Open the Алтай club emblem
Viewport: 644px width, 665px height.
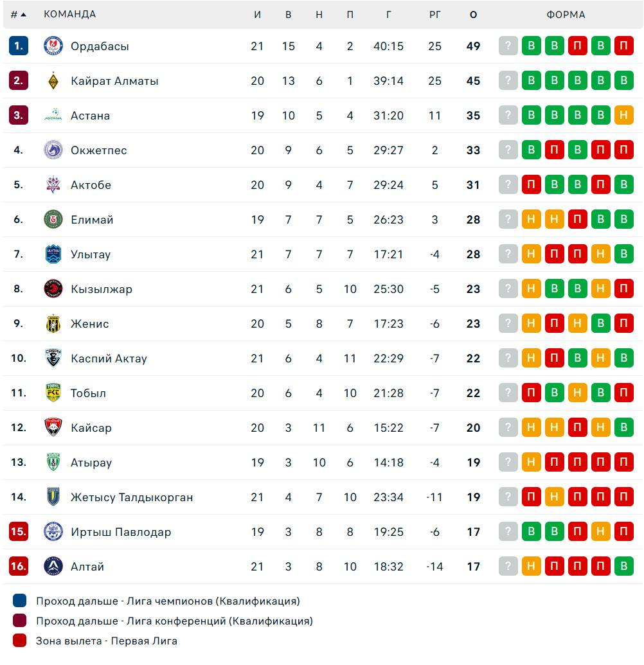point(53,566)
